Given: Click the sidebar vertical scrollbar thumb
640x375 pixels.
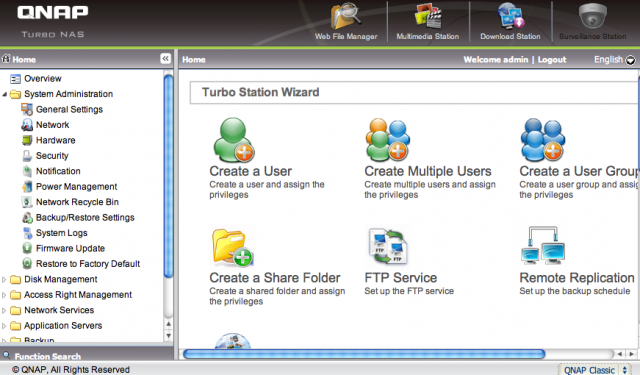Looking at the screenshot, I should pos(168,176).
